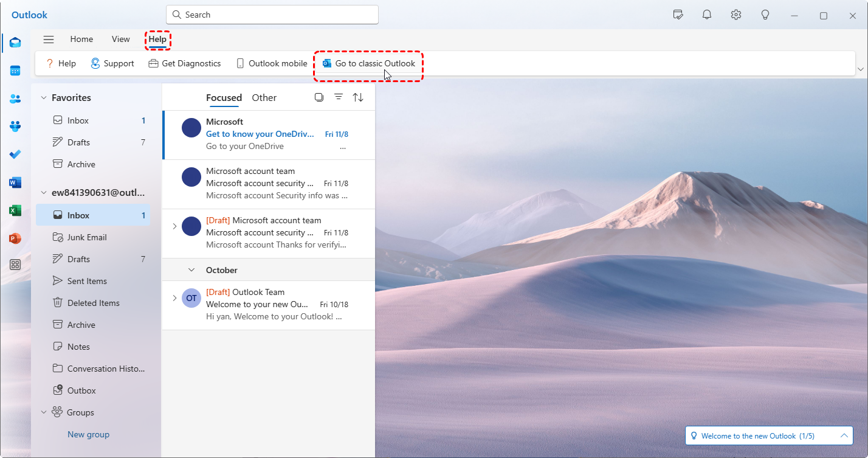Open the Notes folder
Image resolution: width=868 pixels, height=458 pixels.
click(x=93, y=347)
